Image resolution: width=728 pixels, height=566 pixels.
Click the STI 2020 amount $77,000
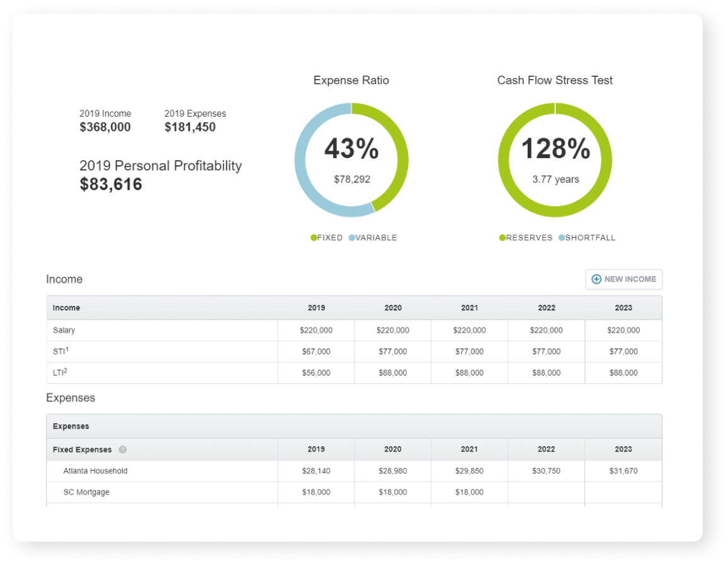point(393,352)
